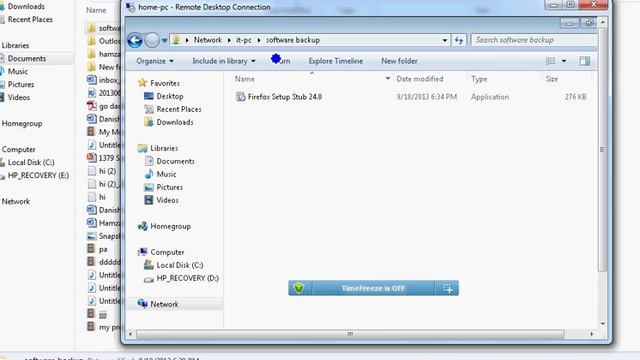Focus the Search software backup field
The image size is (640, 360).
point(534,40)
